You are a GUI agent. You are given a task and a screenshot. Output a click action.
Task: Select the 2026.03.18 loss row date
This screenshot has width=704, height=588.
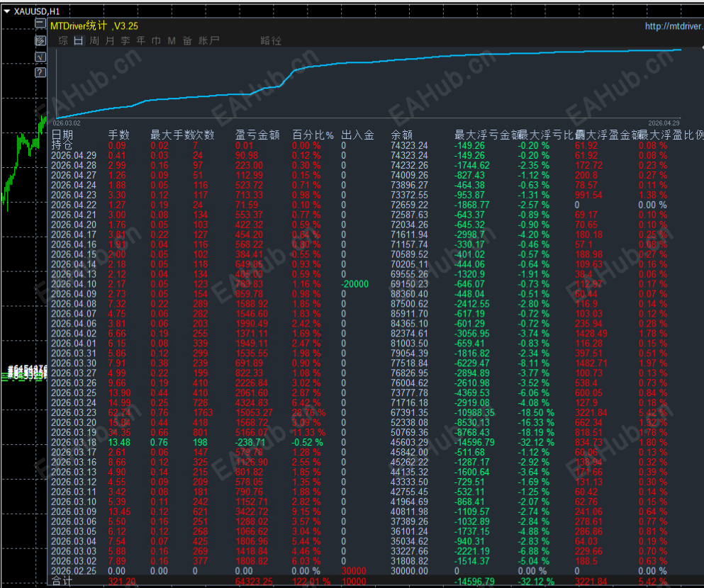pyautogui.click(x=74, y=442)
